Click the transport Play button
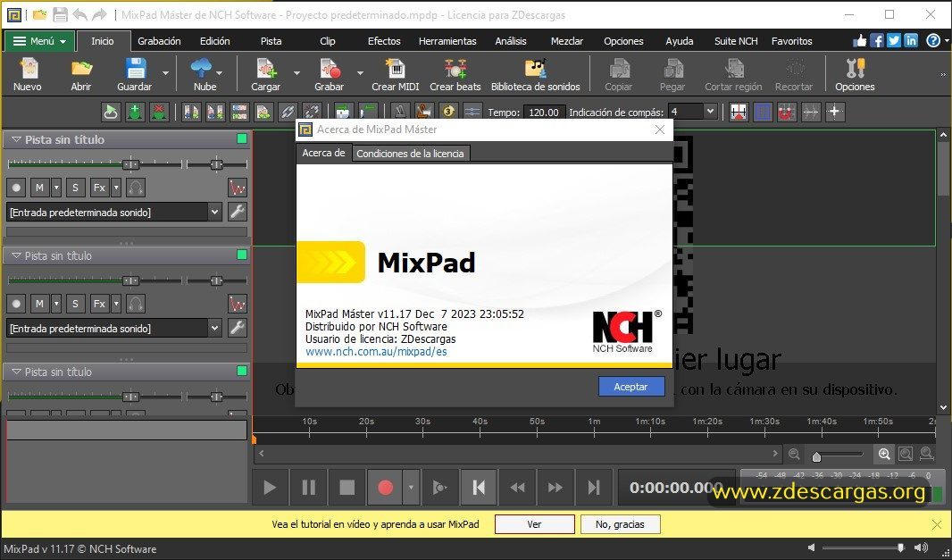952x560 pixels. (x=270, y=487)
